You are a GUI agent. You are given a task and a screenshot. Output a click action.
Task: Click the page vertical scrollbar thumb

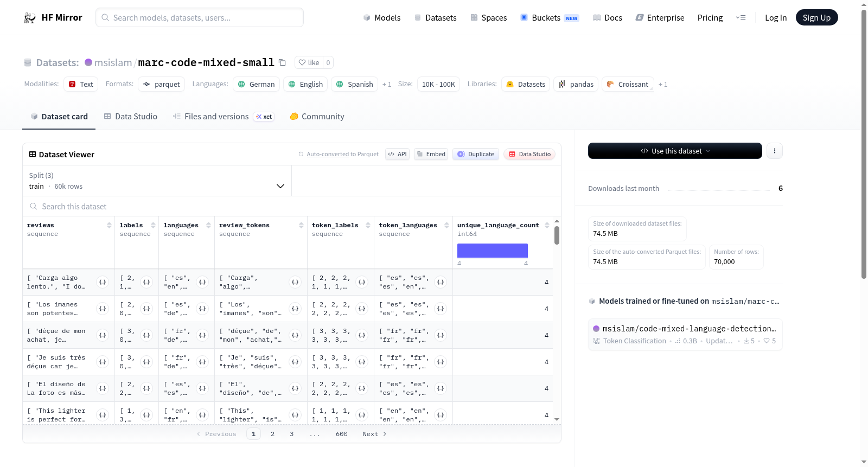pyautogui.click(x=864, y=144)
